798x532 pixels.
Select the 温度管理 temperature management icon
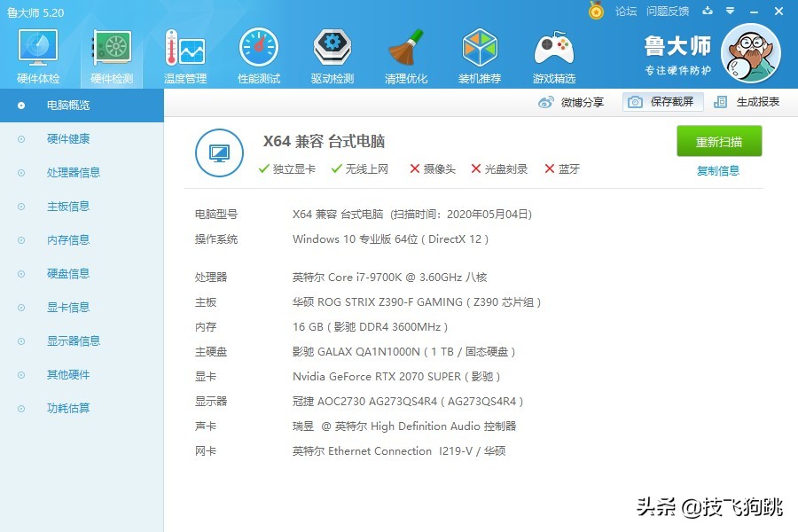184,53
